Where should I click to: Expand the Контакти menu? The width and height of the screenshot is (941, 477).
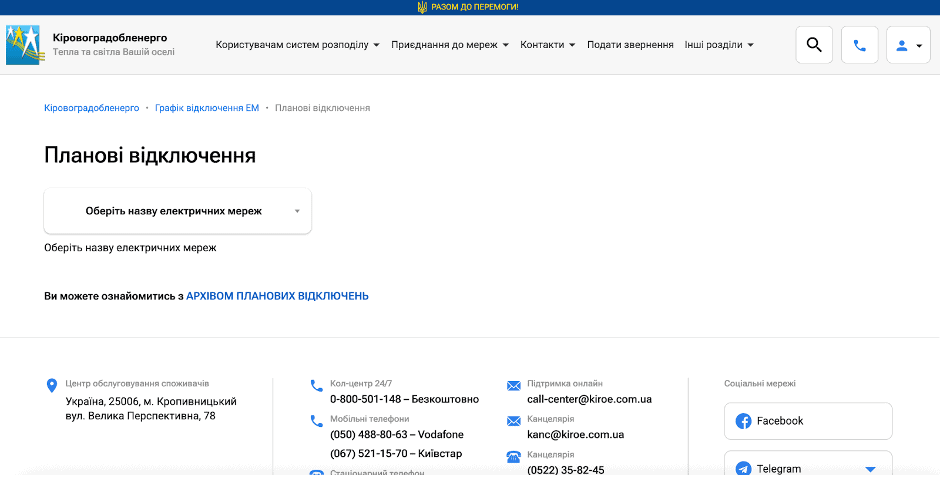[x=548, y=45]
